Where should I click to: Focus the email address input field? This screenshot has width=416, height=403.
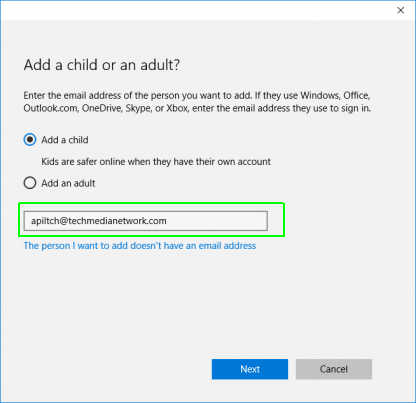point(146,221)
